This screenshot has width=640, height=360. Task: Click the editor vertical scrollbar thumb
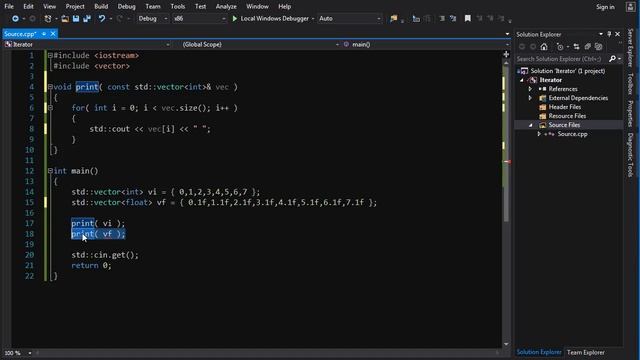(506, 145)
